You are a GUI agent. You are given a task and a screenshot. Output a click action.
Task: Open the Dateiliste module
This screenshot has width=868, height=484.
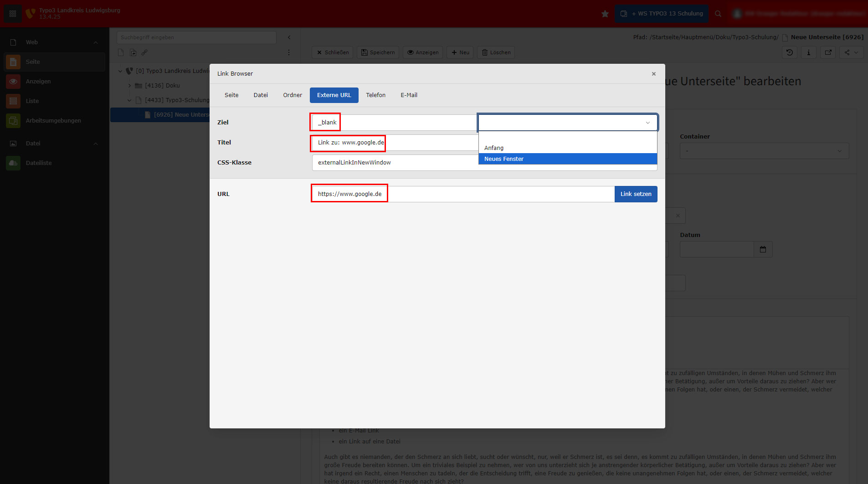coord(39,163)
